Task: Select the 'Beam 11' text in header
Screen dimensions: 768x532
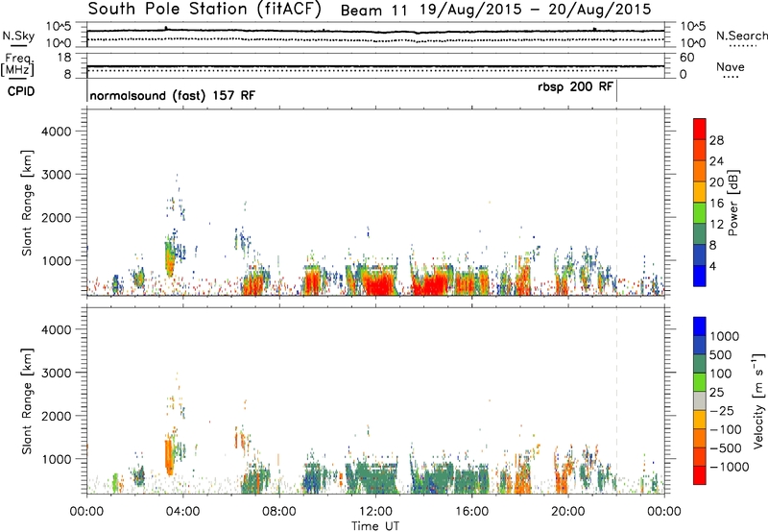Action: click(374, 11)
